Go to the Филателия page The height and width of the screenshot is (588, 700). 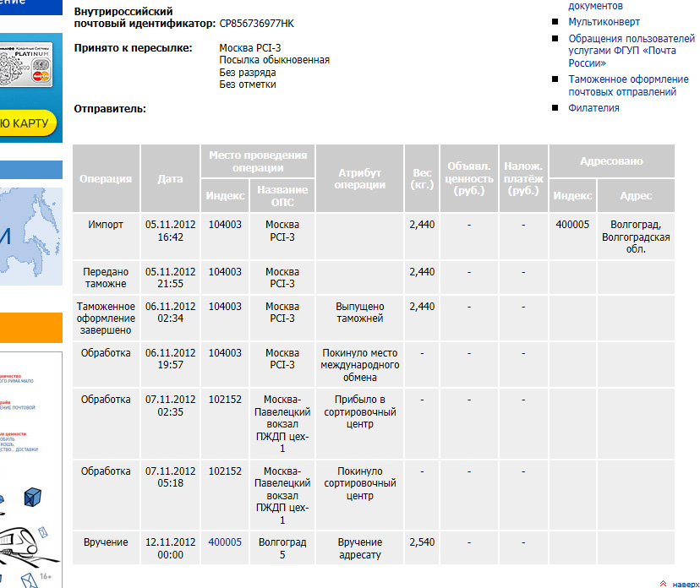[x=593, y=108]
